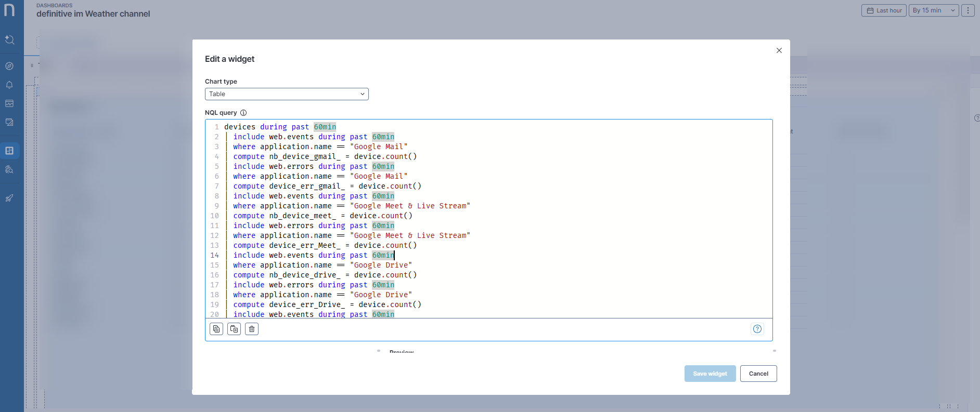
Task: Expand the By 15 min granularity dropdown
Action: (934, 10)
